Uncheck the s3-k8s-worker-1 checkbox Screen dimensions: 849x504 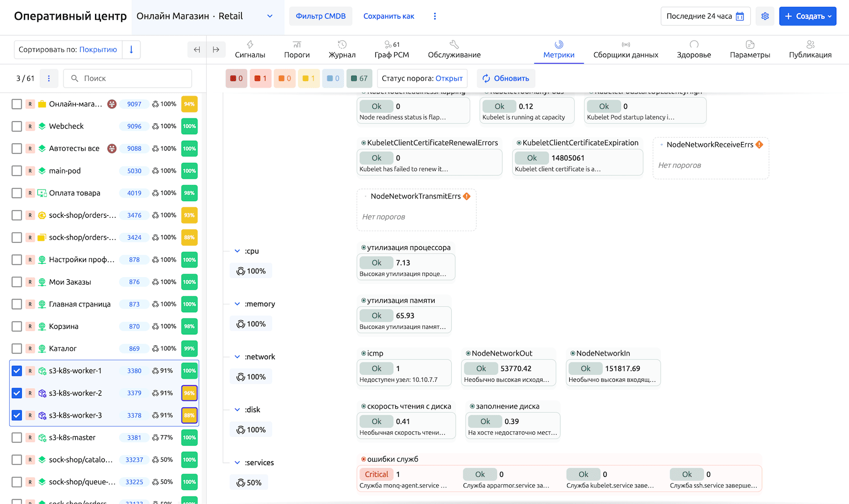17,371
